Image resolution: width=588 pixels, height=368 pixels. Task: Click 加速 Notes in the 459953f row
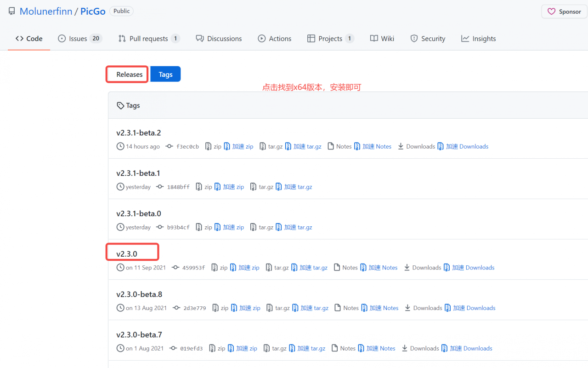pyautogui.click(x=379, y=268)
